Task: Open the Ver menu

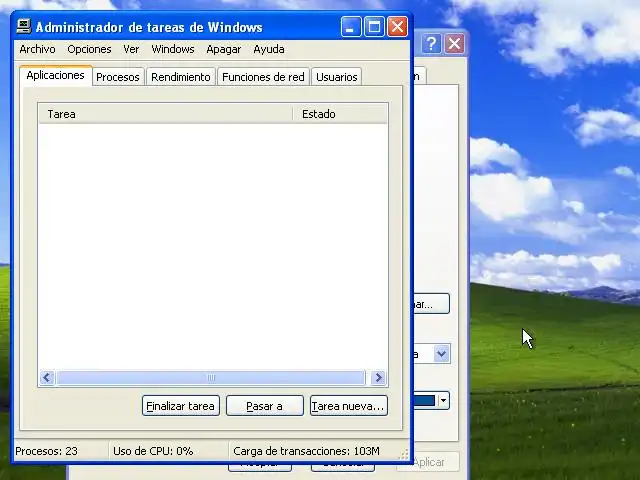Action: pos(131,49)
